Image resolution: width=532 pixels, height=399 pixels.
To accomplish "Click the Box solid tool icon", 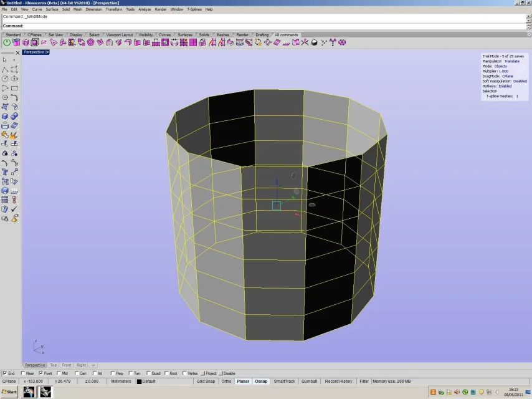I will 5,116.
